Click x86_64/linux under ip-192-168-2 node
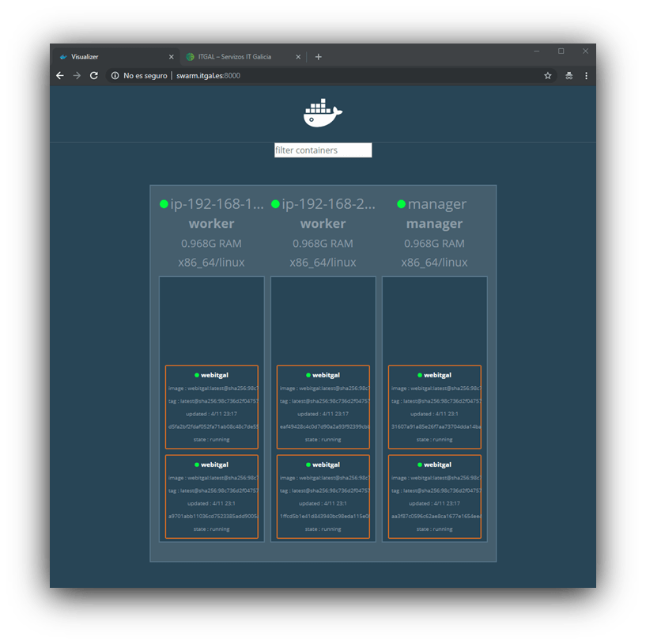Viewport: 646px width, 644px height. 323,262
